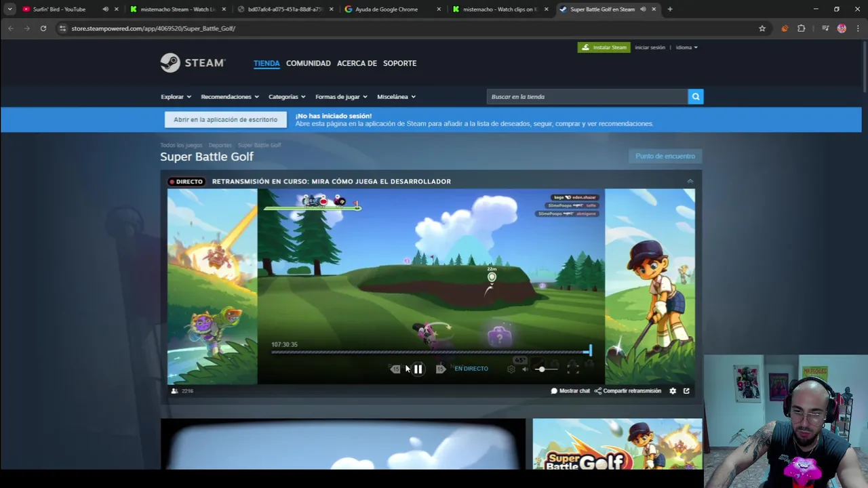Click the iniciar sesión link
Image resolution: width=868 pixels, height=488 pixels.
point(650,47)
